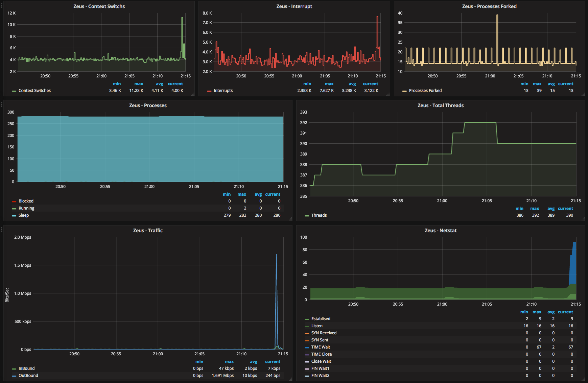
Task: Open the Zeus - Processes Forked title menu
Action: 489,6
